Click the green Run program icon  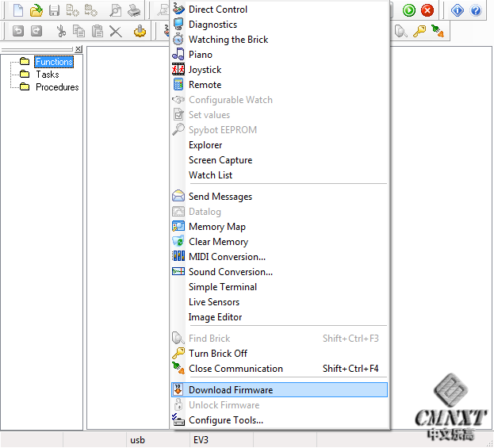click(409, 10)
